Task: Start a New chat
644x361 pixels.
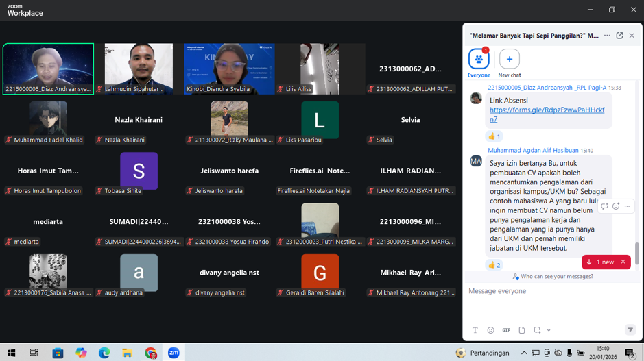Action: click(x=509, y=60)
